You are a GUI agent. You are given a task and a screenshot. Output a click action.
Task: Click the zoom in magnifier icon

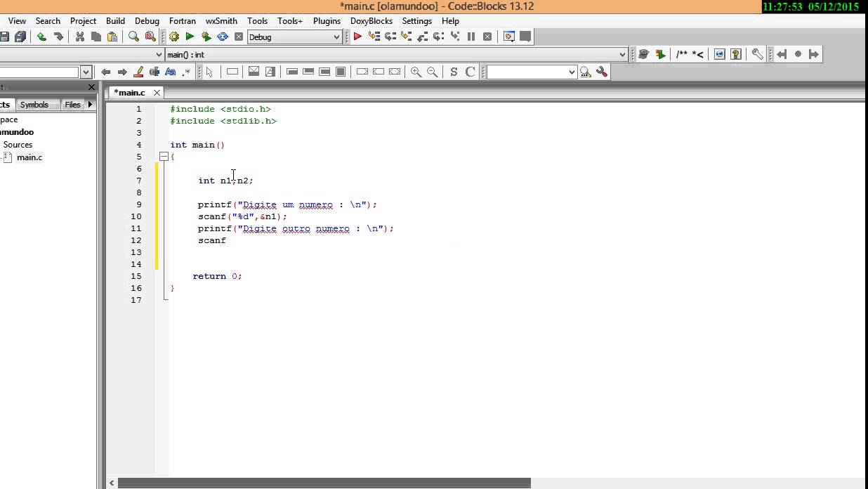pos(416,72)
